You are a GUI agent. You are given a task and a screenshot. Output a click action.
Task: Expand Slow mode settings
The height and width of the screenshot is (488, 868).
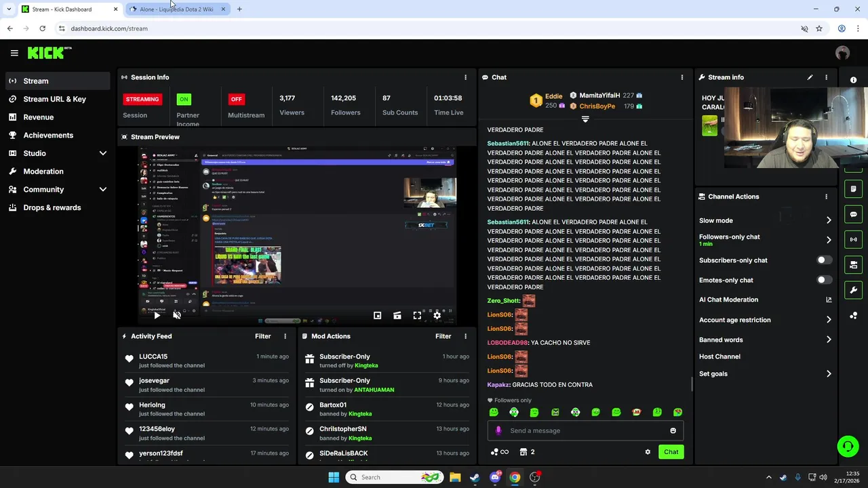point(829,220)
